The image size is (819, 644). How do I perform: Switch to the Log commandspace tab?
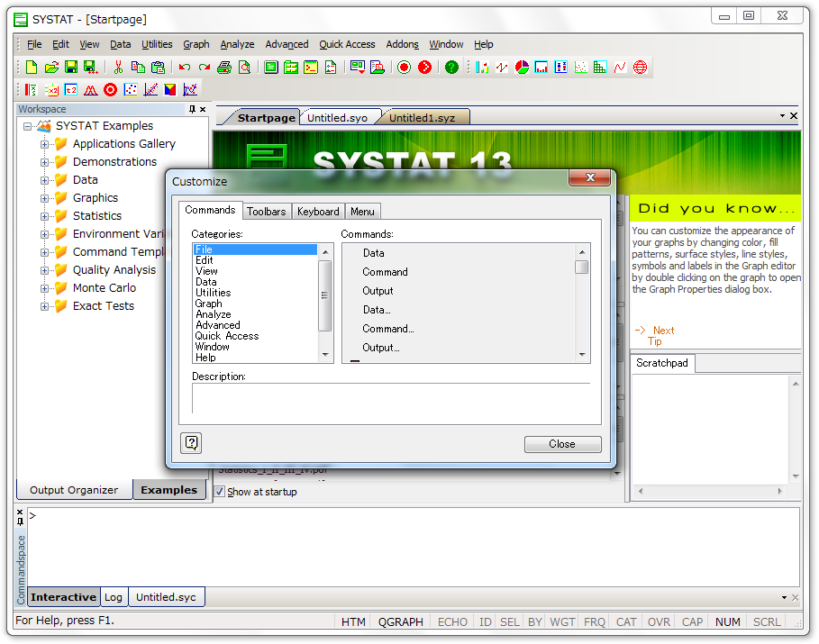114,597
